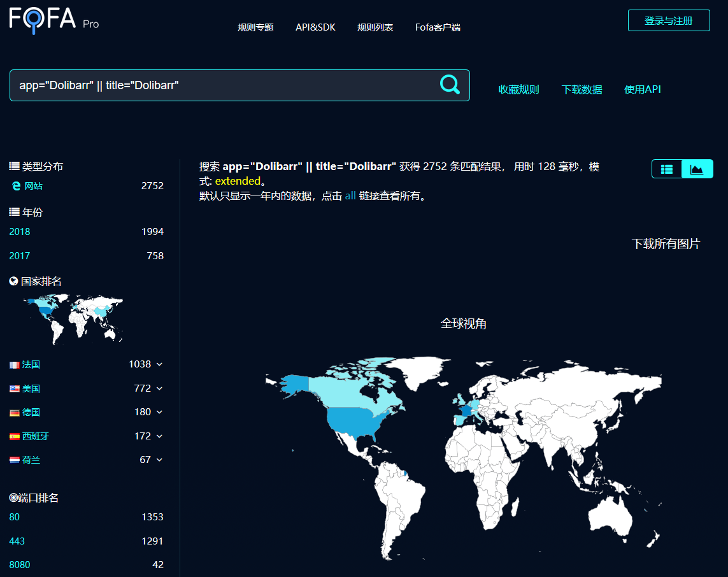Click Canada on the large world map

coord(346,392)
